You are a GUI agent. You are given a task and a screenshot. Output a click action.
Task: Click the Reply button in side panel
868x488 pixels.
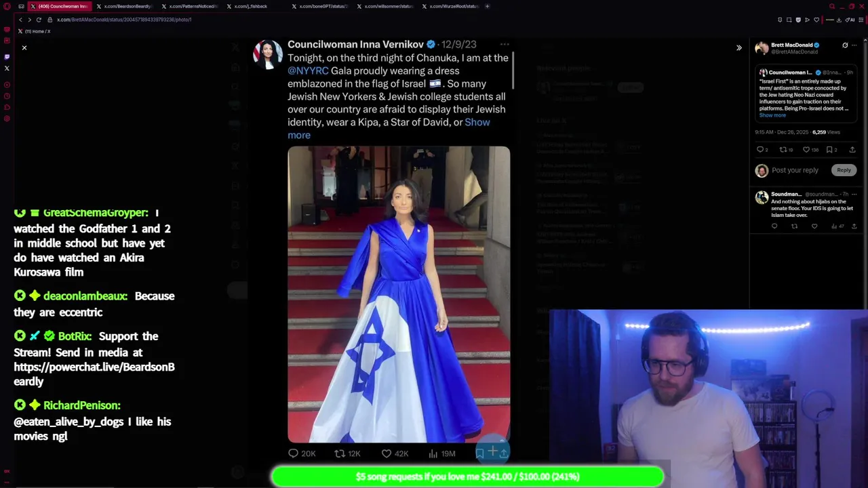[x=844, y=170]
